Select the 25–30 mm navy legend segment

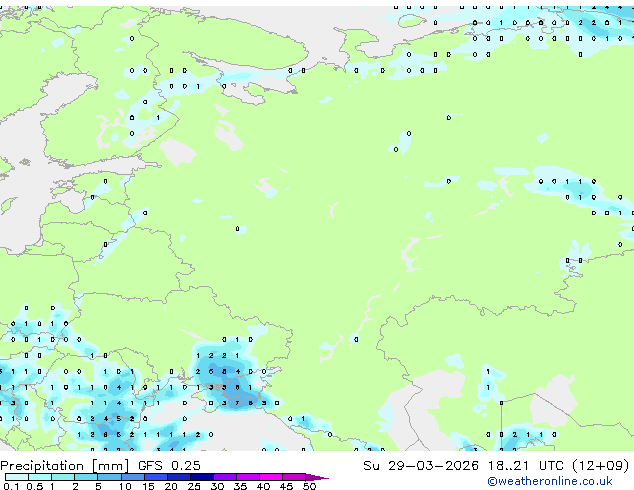click(202, 477)
